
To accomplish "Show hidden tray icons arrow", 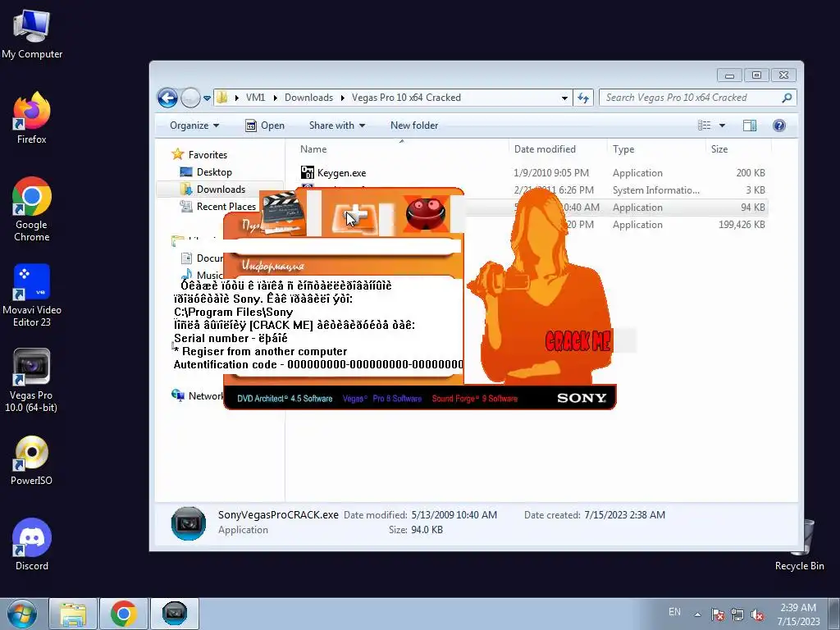I will tap(697, 614).
